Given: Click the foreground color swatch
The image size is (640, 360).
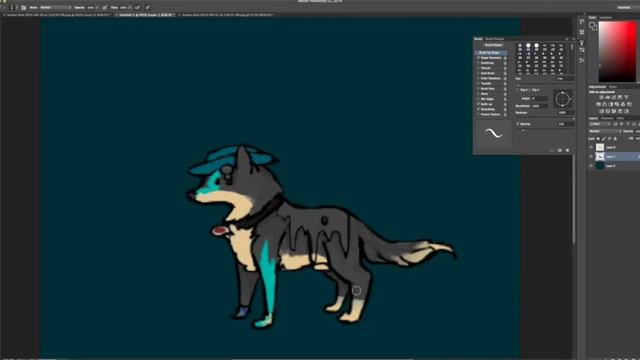Looking at the screenshot, I should (592, 25).
